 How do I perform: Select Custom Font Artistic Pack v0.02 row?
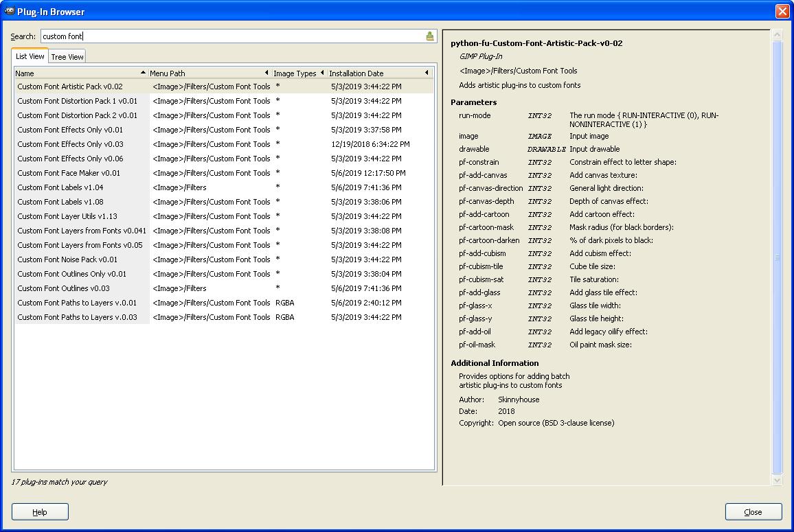click(x=224, y=86)
